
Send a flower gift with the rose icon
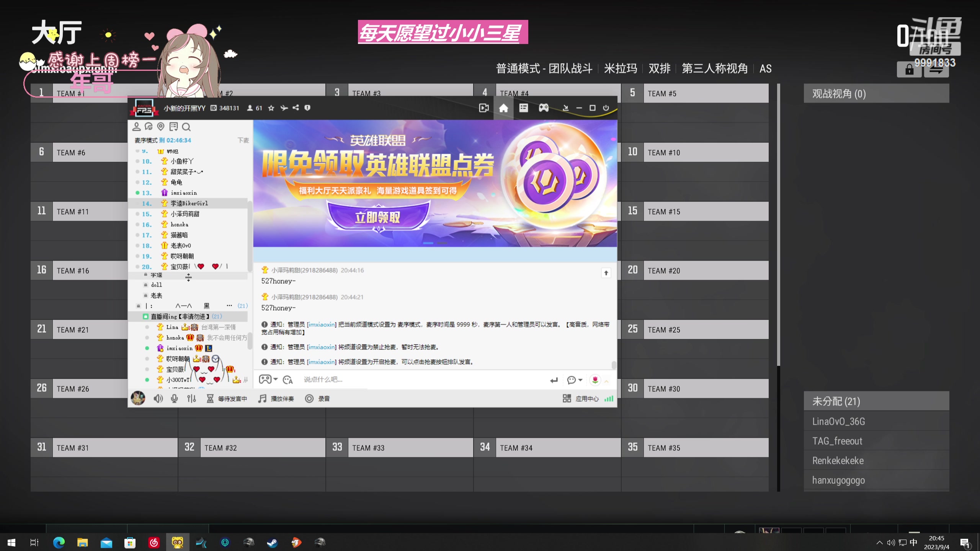pos(595,380)
